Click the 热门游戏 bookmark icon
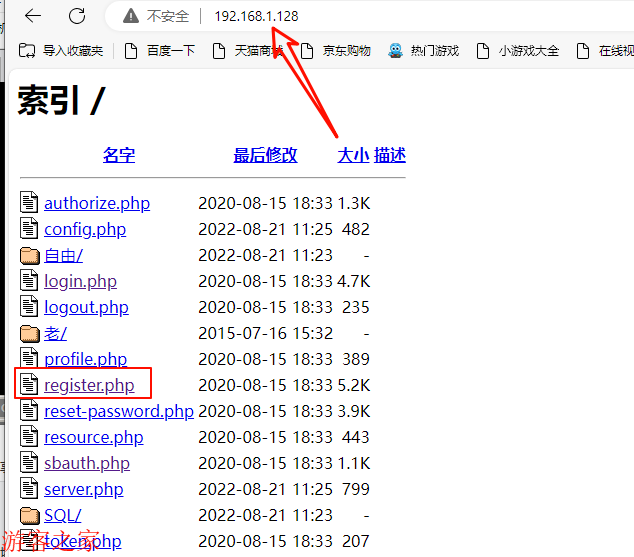This screenshot has width=634, height=557. point(396,51)
